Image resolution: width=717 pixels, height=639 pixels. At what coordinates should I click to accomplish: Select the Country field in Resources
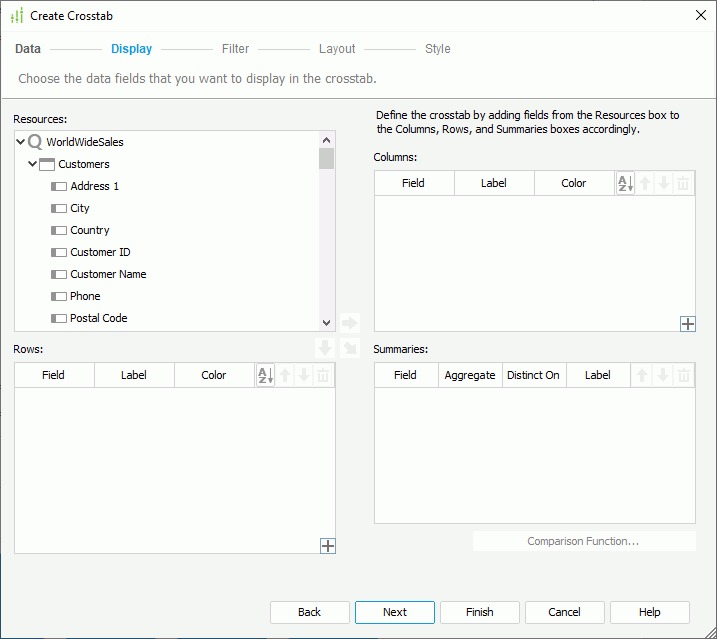(89, 230)
